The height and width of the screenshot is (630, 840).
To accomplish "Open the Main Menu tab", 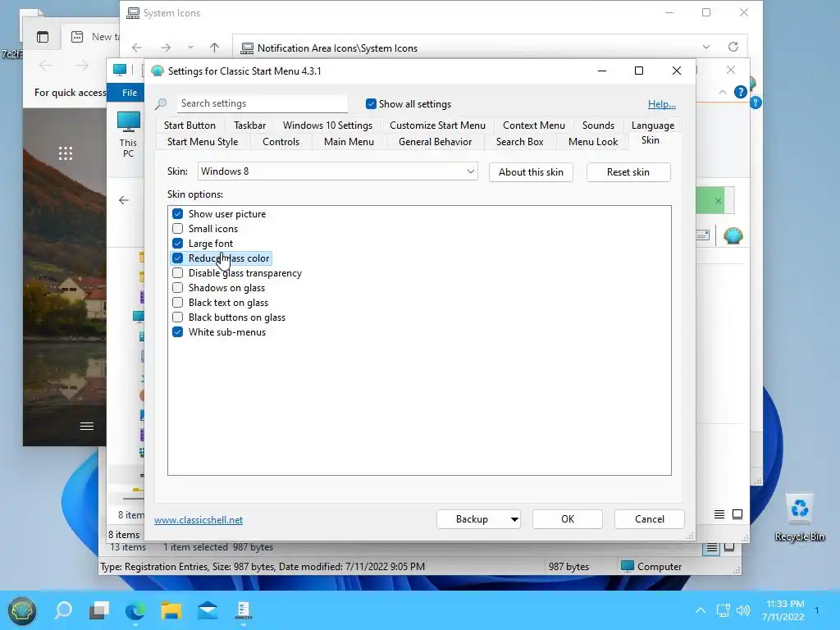I will [349, 142].
